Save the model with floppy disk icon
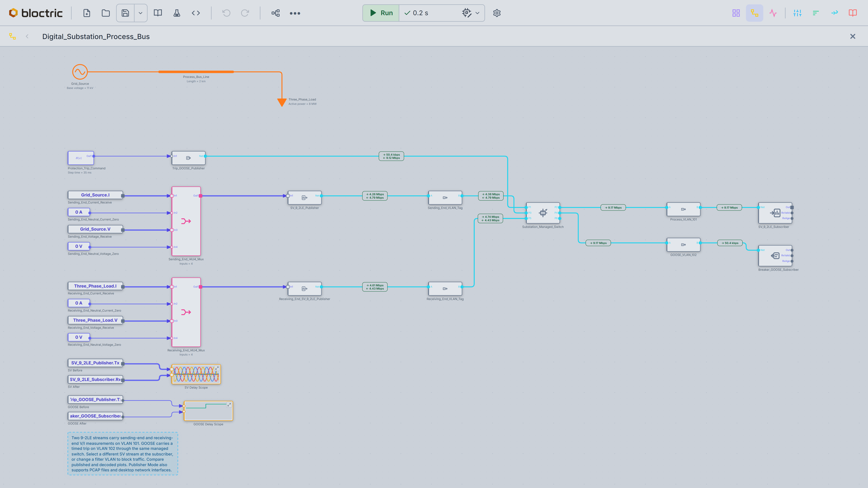The image size is (868, 488). (x=125, y=13)
